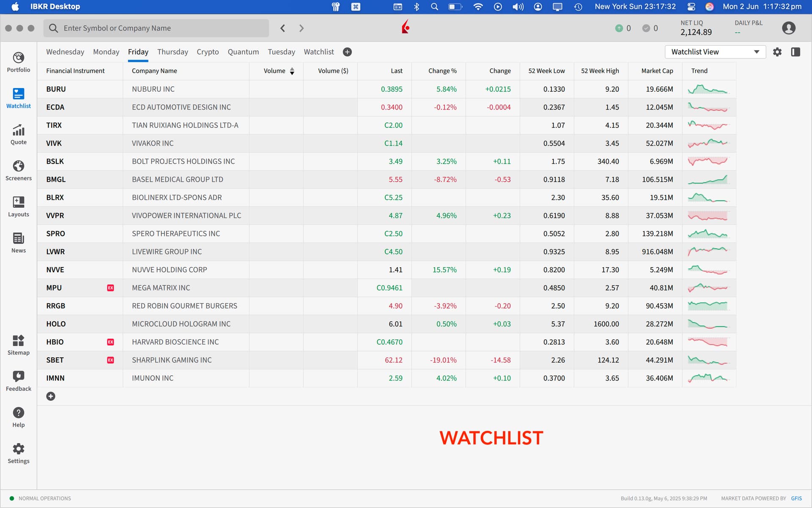The width and height of the screenshot is (812, 508).
Task: Open the News sidebar icon
Action: tap(19, 243)
